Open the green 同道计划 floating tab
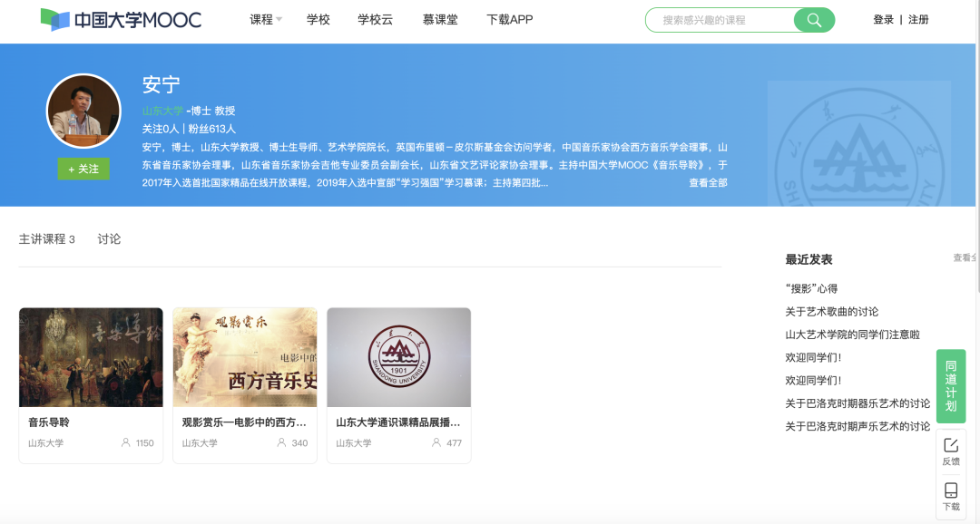The image size is (980, 524). [x=950, y=387]
